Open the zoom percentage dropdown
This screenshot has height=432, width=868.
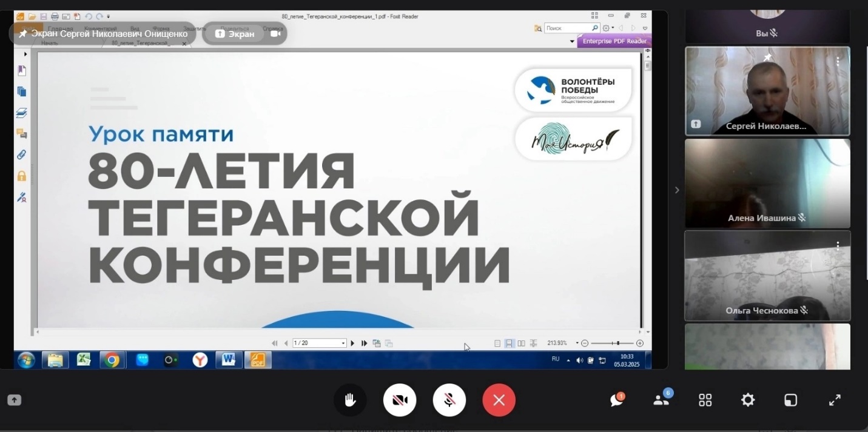[577, 343]
